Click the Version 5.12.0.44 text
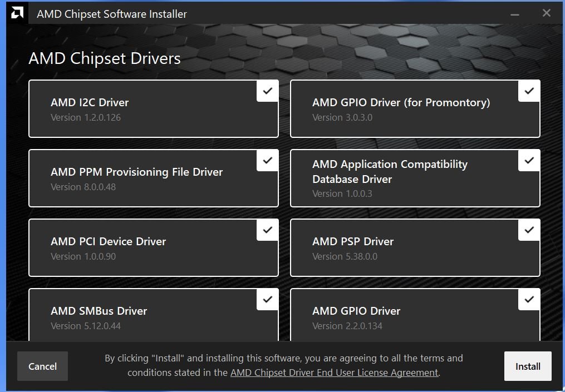The height and width of the screenshot is (392, 565). tap(86, 326)
